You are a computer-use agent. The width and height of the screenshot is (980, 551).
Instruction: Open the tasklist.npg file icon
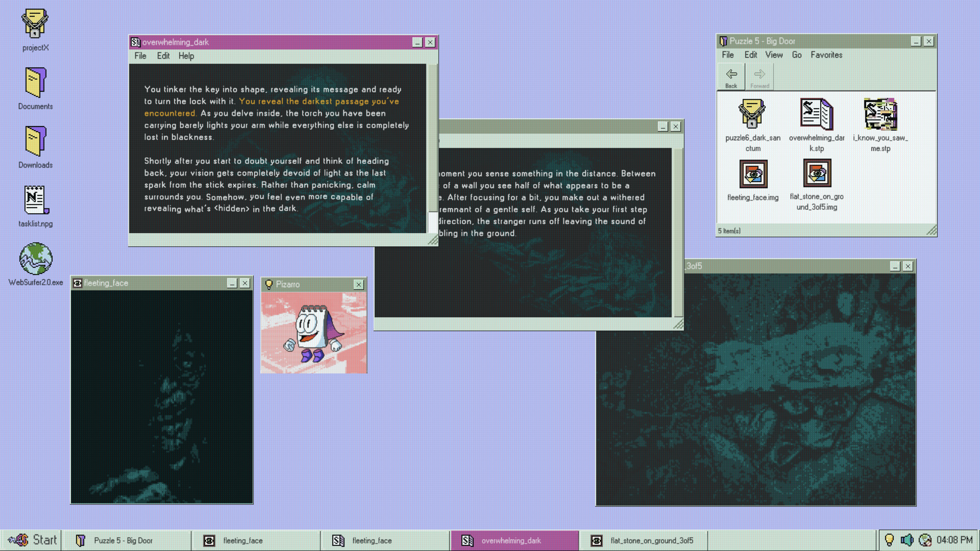(35, 200)
